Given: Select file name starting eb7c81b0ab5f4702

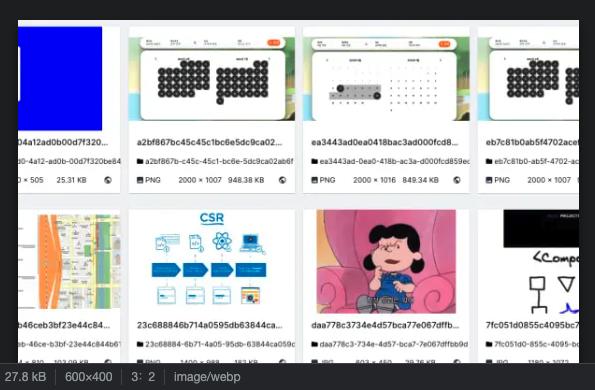Looking at the screenshot, I should click(x=532, y=142).
